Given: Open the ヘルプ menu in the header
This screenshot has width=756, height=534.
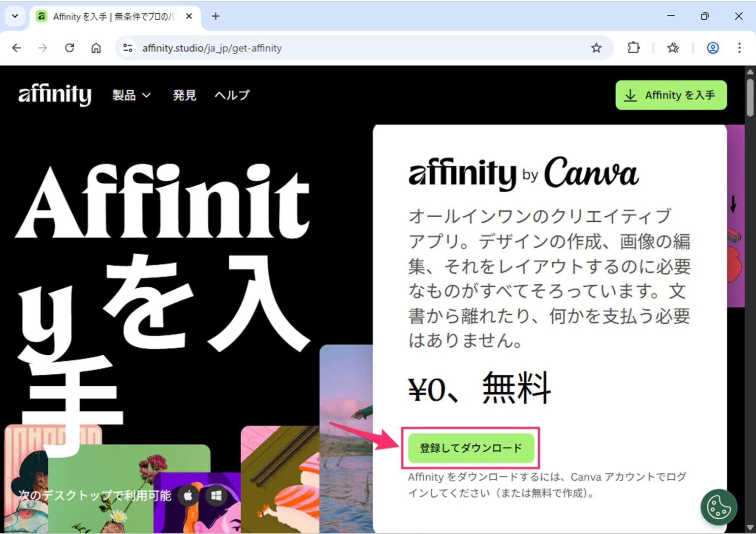Looking at the screenshot, I should click(x=231, y=95).
